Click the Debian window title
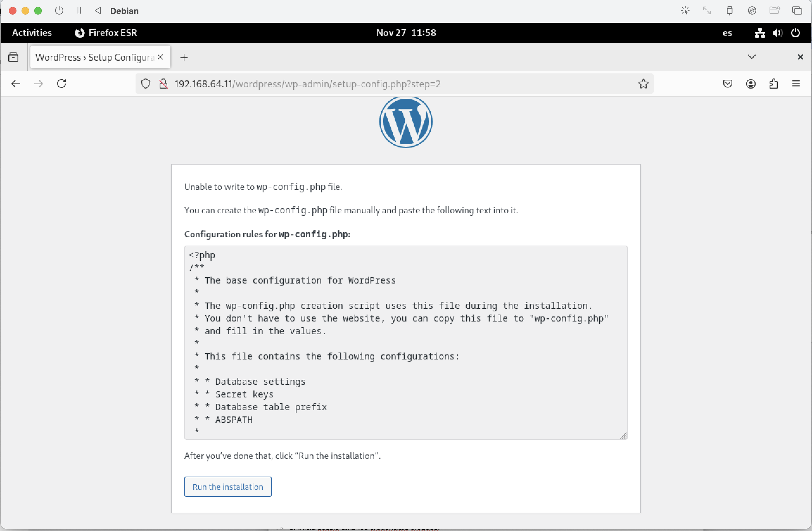This screenshot has width=812, height=531. (124, 11)
